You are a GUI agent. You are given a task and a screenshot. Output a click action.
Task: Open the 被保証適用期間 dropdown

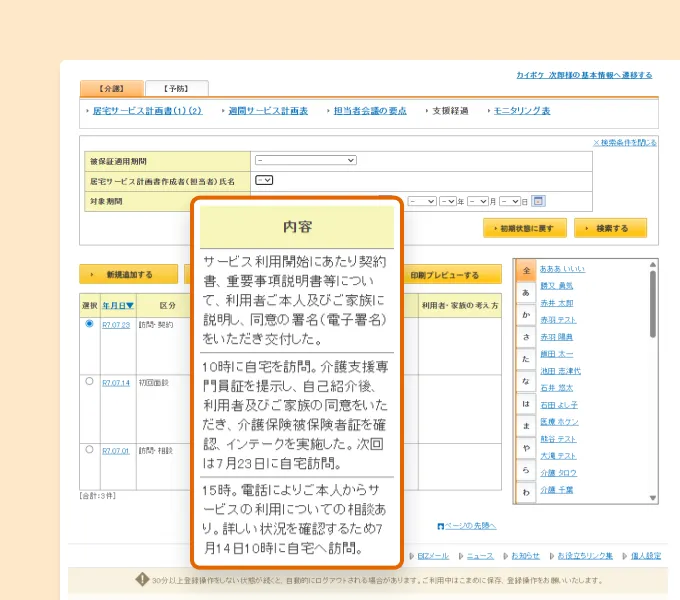(x=306, y=160)
